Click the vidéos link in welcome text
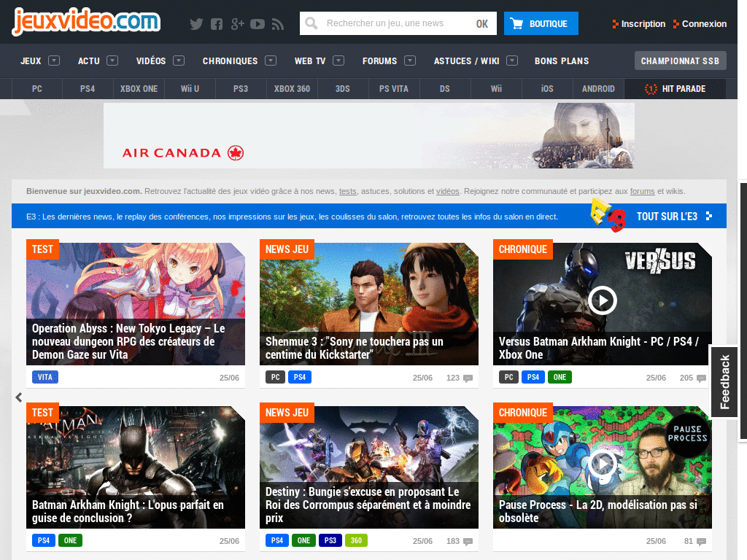This screenshot has width=747, height=560. point(448,192)
